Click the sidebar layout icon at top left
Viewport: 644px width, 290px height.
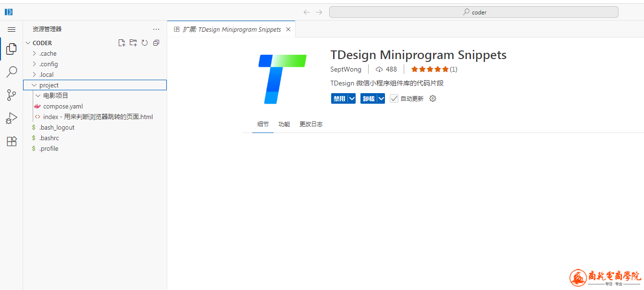(x=9, y=12)
